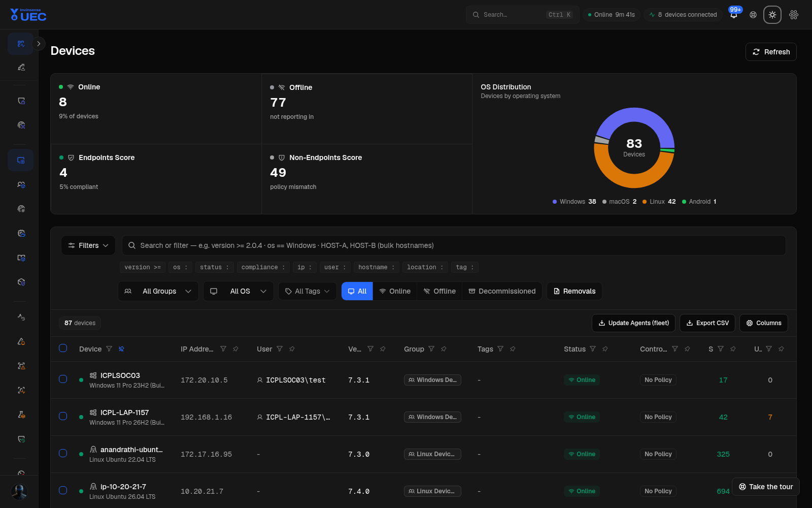812x508 pixels.
Task: Switch to the Online devices tab
Action: tap(395, 291)
